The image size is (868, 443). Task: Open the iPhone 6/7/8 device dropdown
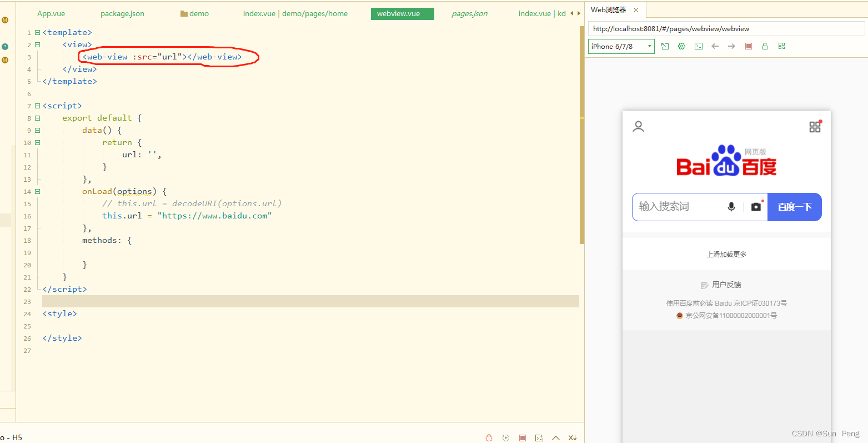(x=621, y=46)
